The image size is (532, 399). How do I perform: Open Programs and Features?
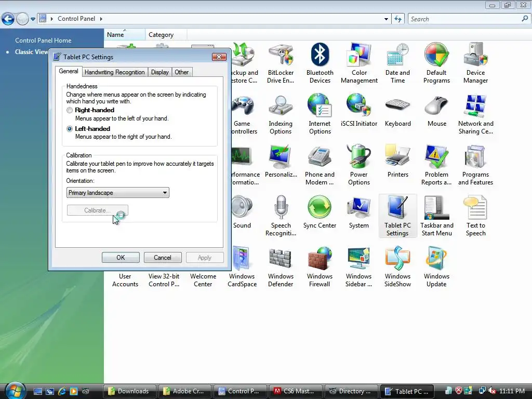coord(475,166)
